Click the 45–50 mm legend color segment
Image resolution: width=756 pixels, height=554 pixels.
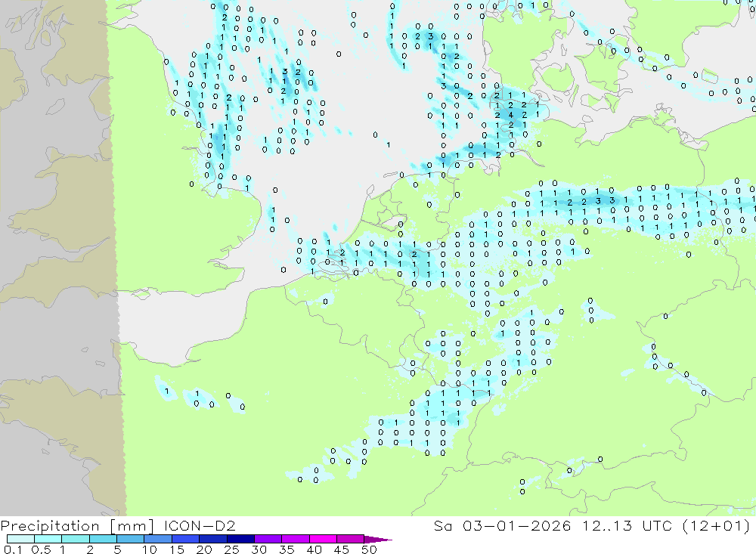(350, 539)
